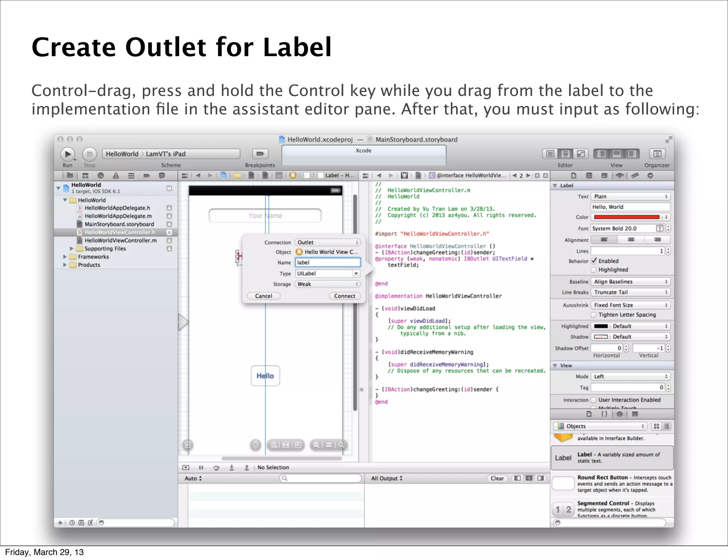Select the Standard editor icon

coord(550,154)
